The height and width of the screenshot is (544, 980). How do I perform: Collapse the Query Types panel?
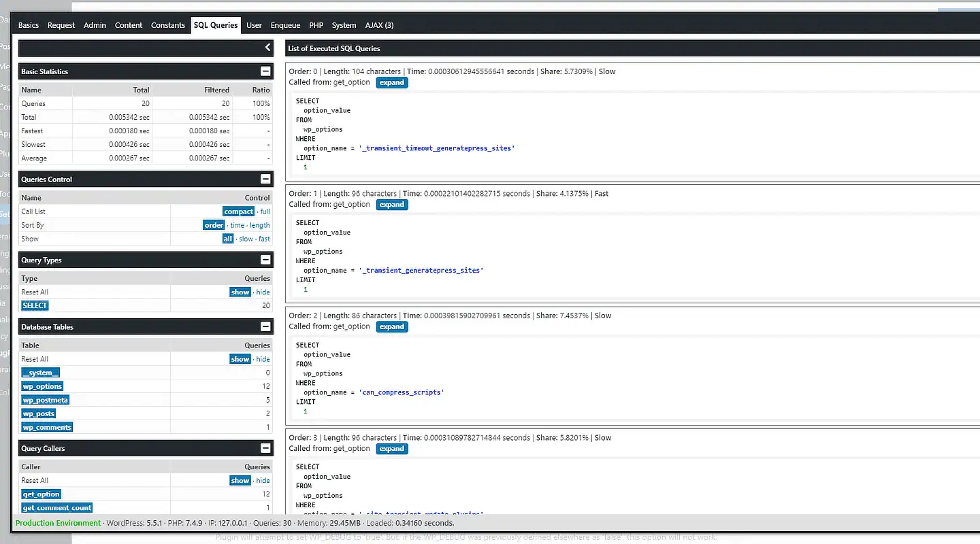point(265,259)
